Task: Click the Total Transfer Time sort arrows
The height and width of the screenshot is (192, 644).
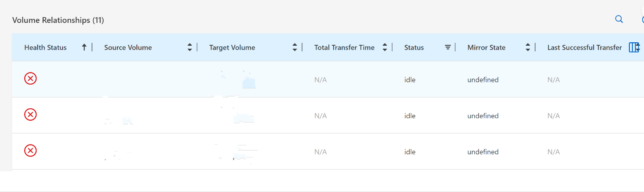Action: point(385,47)
